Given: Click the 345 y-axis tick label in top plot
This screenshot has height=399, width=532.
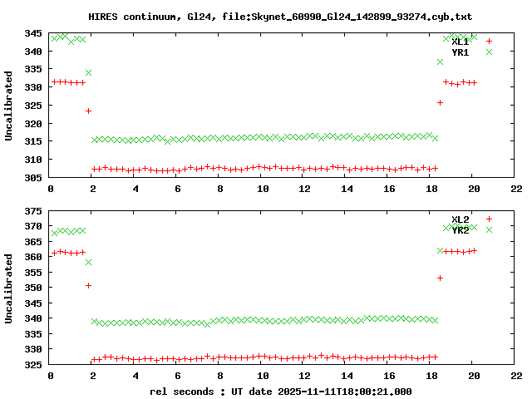Looking at the screenshot, I should (34, 33).
